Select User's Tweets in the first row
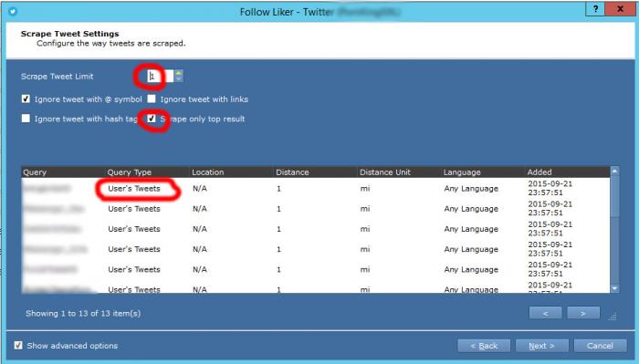639x364 pixels. pos(134,189)
